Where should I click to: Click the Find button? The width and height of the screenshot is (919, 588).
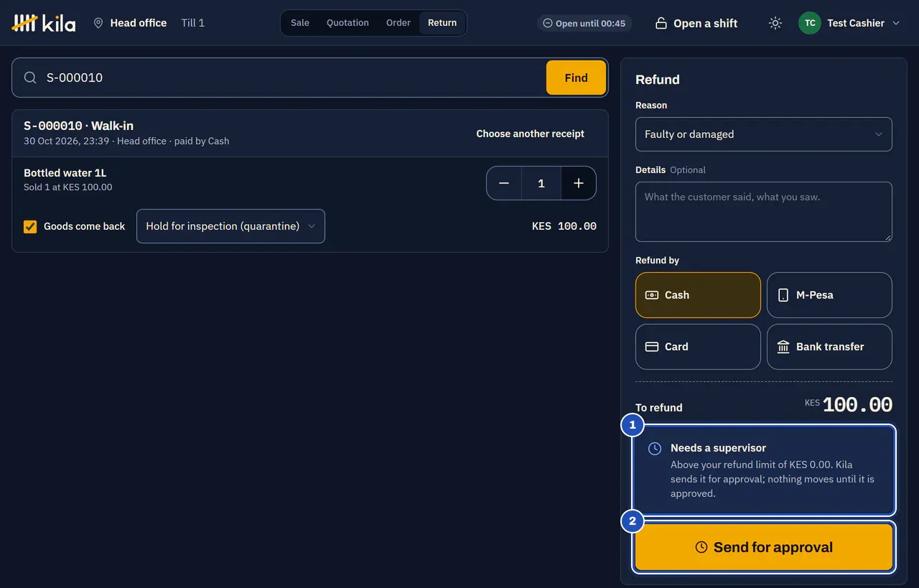(x=576, y=78)
